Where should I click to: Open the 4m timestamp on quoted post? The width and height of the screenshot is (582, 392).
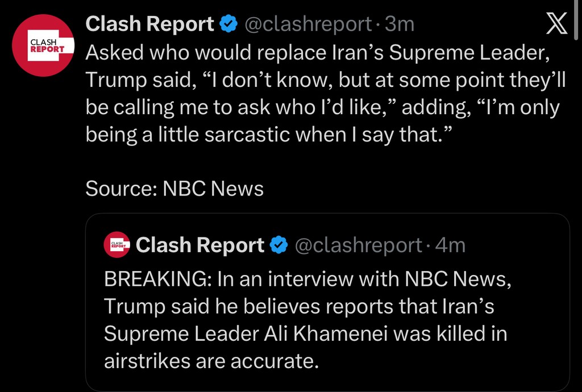coord(450,245)
